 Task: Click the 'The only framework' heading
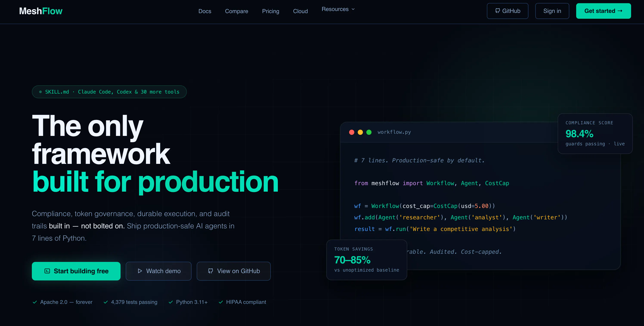[101, 139]
